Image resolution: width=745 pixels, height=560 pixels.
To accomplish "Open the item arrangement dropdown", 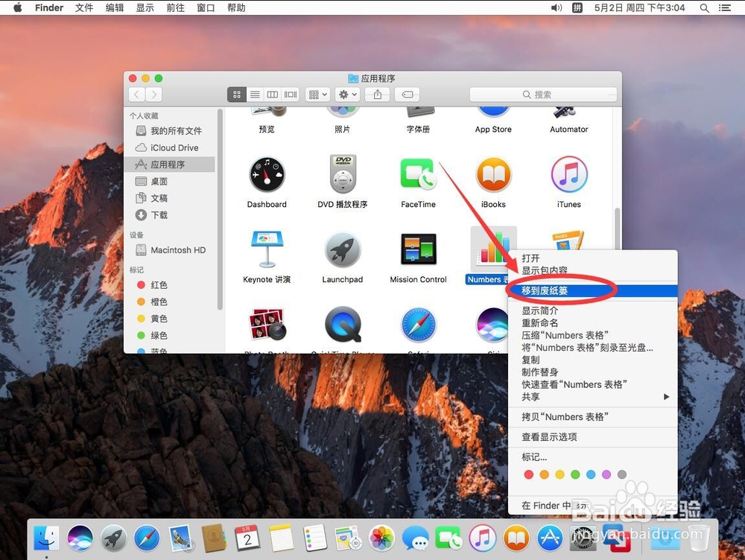I will click(x=316, y=95).
